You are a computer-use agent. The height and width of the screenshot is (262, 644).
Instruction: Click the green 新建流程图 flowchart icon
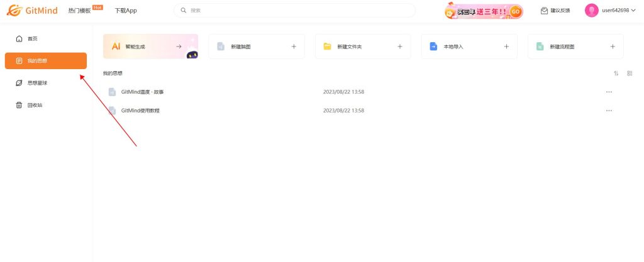point(540,46)
